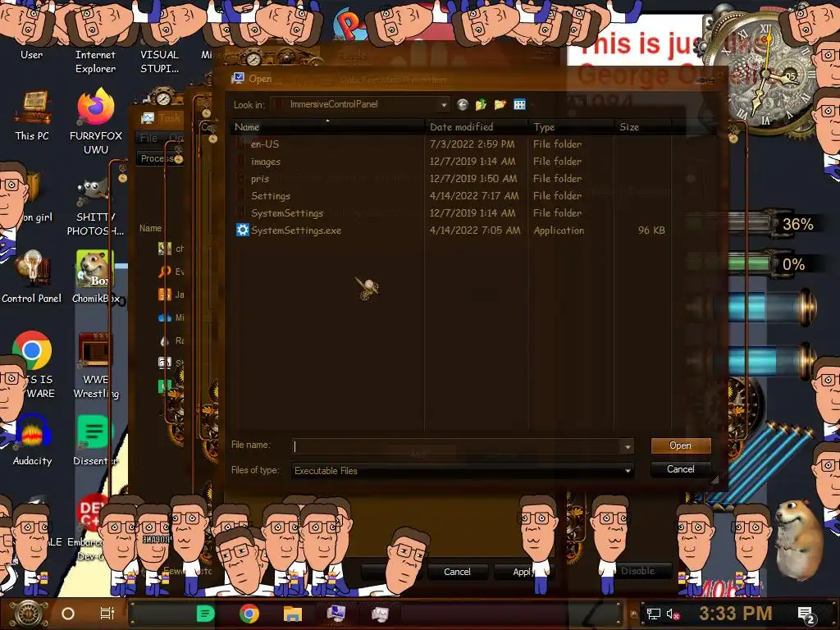This screenshot has height=630, width=840.
Task: Expand the File name dropdown arrow
Action: [x=628, y=445]
